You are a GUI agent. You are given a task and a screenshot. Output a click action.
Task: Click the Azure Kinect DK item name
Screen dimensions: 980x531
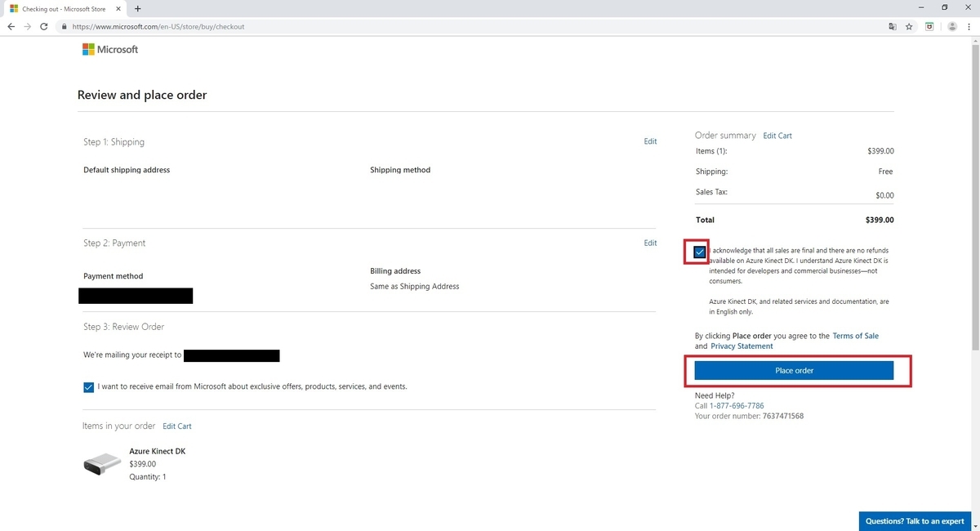(x=157, y=452)
